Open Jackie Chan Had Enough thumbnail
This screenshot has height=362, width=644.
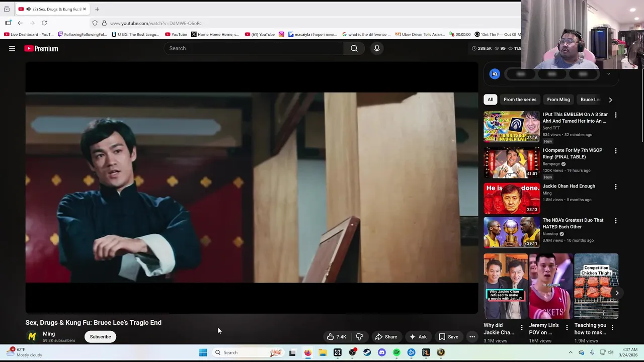(x=512, y=199)
